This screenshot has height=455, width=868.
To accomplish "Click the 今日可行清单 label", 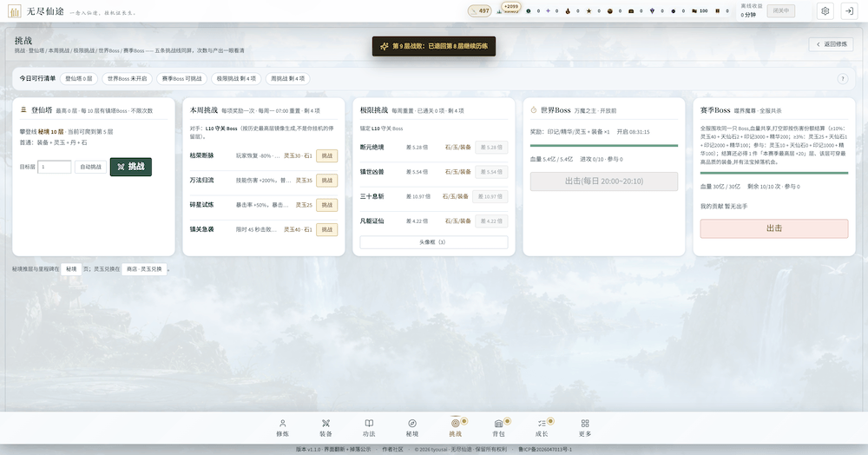I will (37, 79).
